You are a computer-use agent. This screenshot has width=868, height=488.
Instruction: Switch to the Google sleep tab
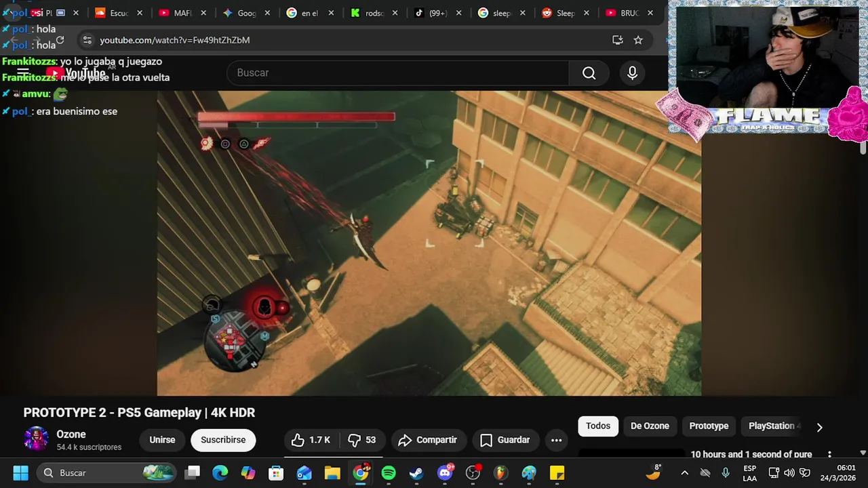(502, 13)
